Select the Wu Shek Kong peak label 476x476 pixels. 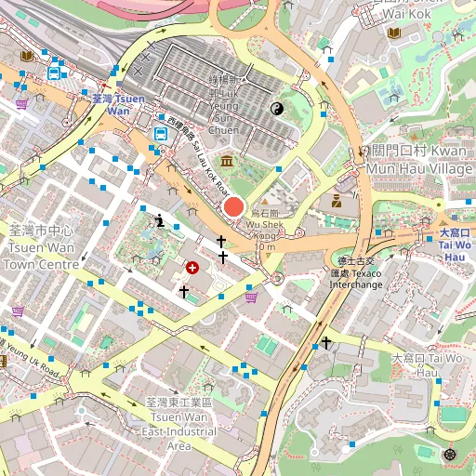point(264,230)
